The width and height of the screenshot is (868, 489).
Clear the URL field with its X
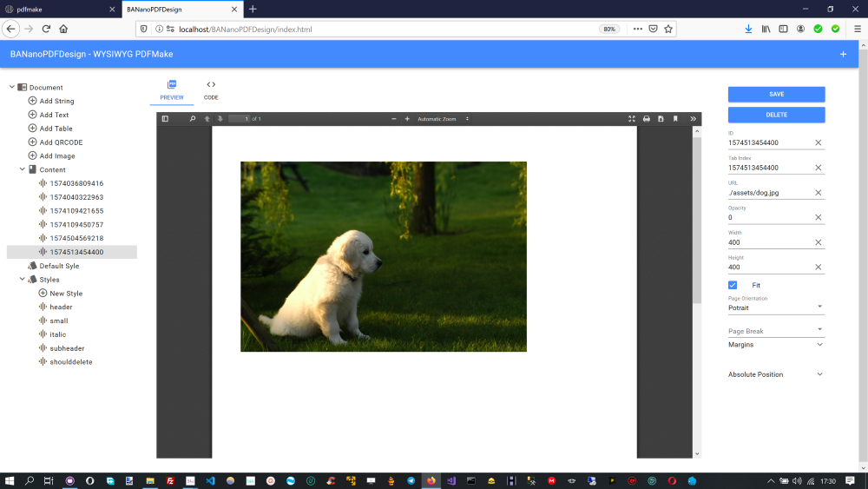click(x=819, y=193)
